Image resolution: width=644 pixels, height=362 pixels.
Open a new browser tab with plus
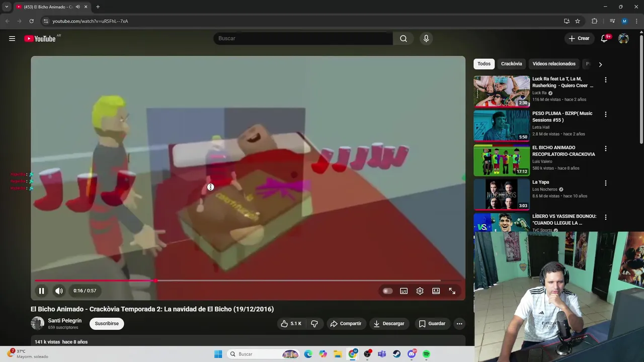coord(98,7)
